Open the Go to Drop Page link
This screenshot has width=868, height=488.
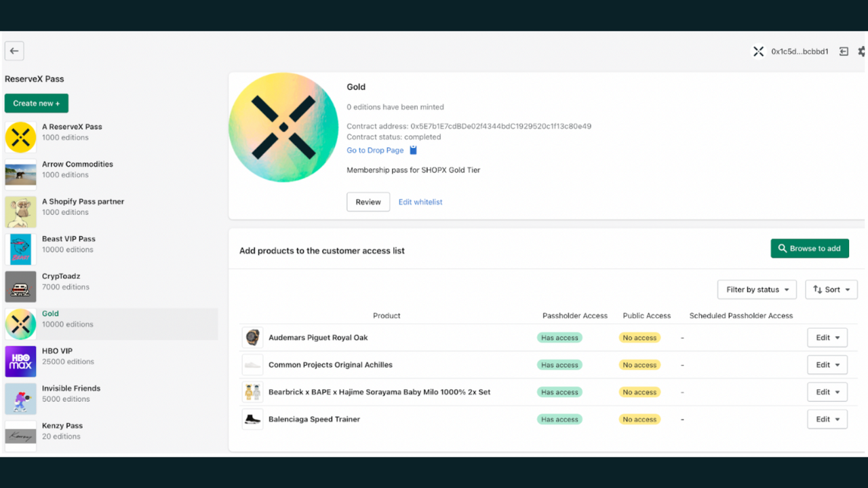pyautogui.click(x=375, y=150)
